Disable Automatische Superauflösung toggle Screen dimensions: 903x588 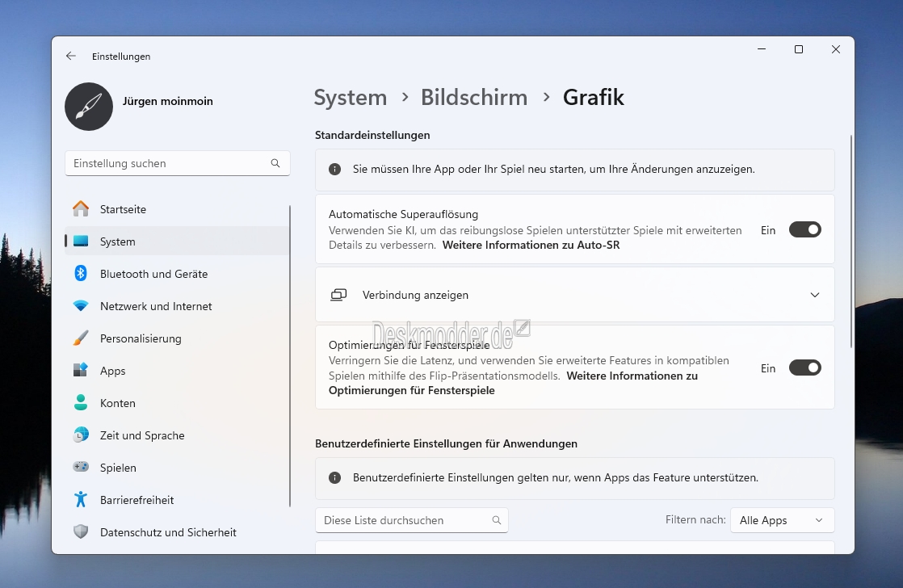tap(804, 230)
